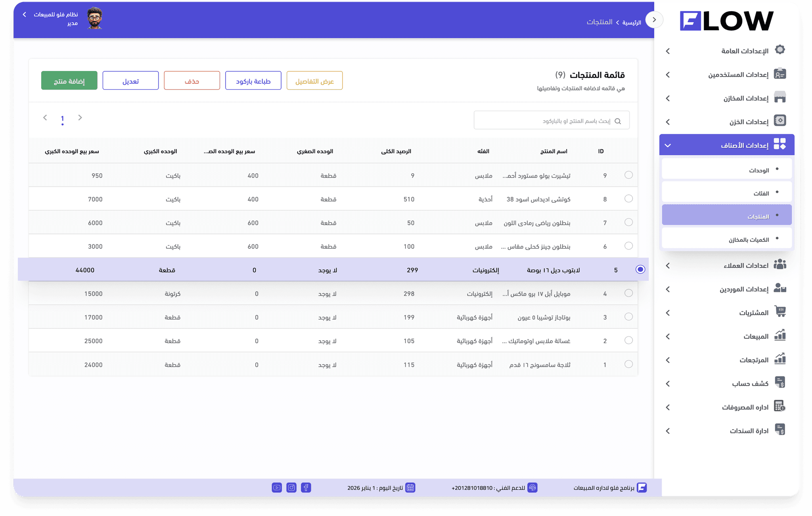Click the green إضافة منتج button

69,81
